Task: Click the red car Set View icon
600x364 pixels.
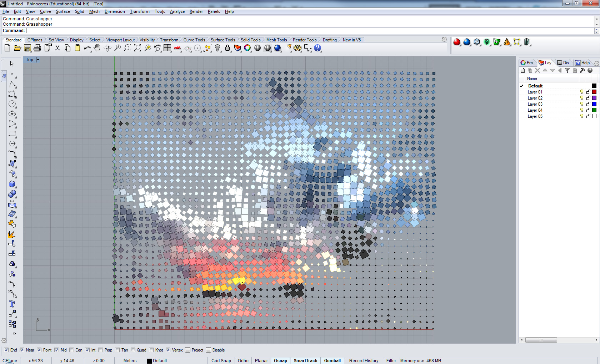Action: pos(177,48)
